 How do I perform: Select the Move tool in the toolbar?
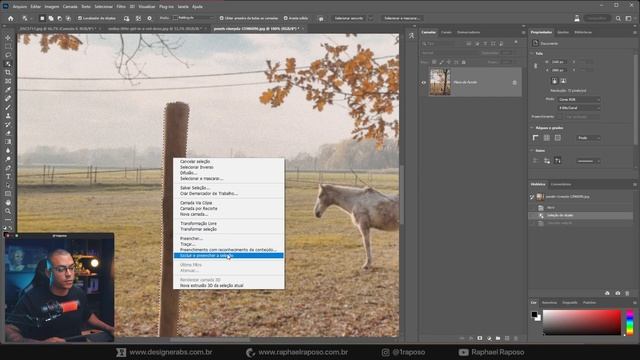8,38
